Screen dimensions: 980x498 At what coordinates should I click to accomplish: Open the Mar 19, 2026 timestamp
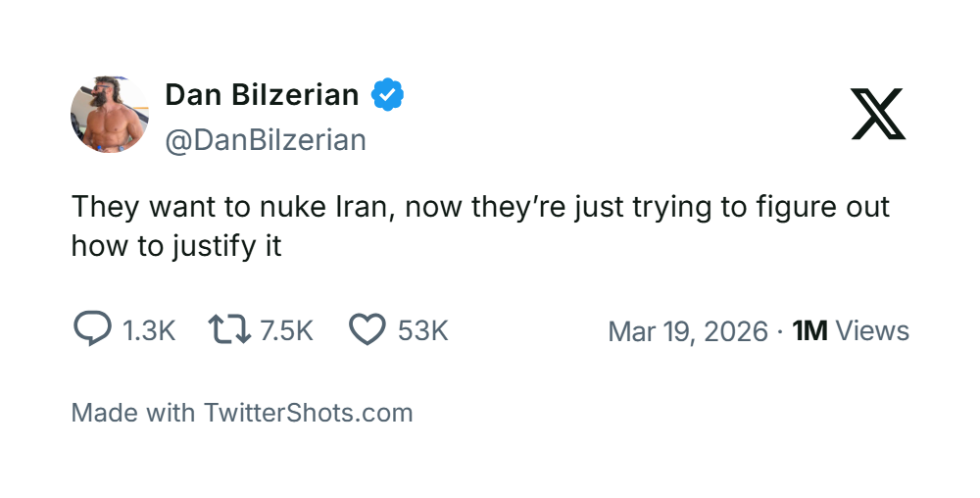[687, 330]
